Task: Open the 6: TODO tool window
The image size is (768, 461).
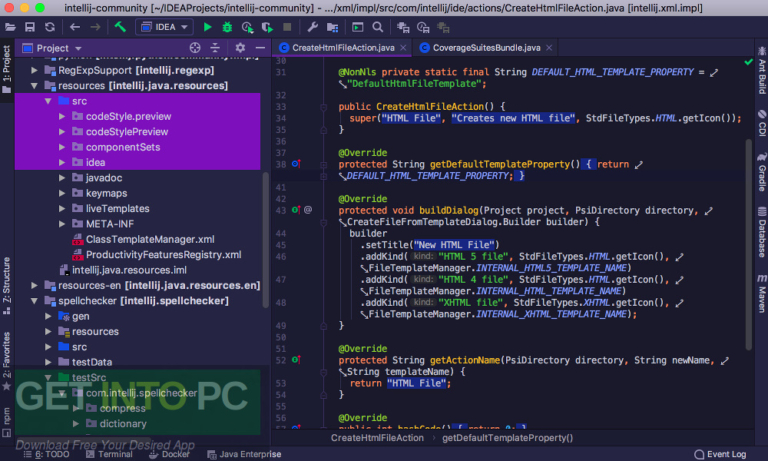Action: click(x=47, y=454)
